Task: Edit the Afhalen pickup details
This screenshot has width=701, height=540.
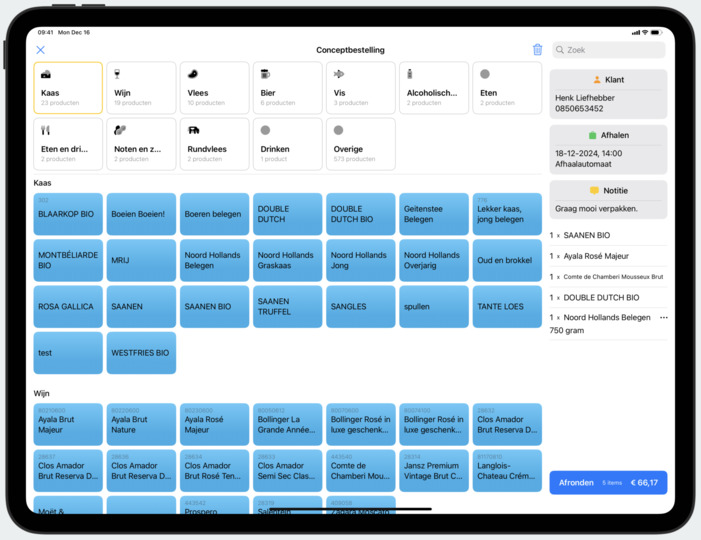Action: [608, 149]
